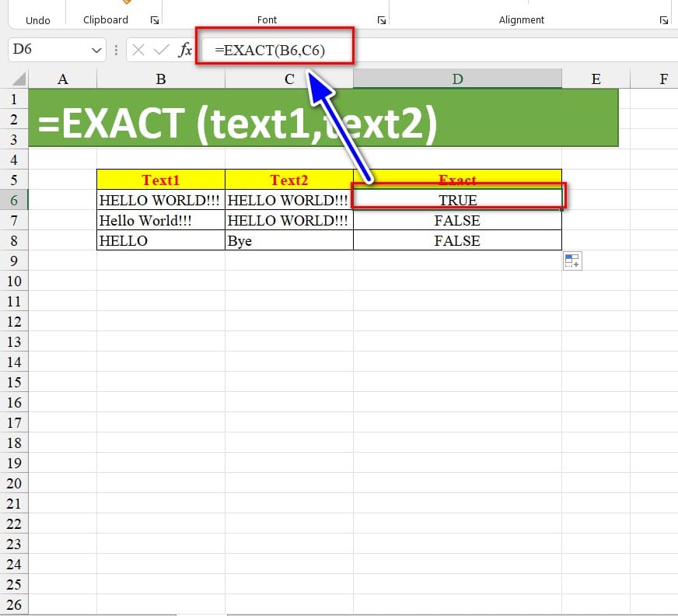Image resolution: width=678 pixels, height=616 pixels.
Task: Click the Select All corner triangle
Action: pos(19,79)
